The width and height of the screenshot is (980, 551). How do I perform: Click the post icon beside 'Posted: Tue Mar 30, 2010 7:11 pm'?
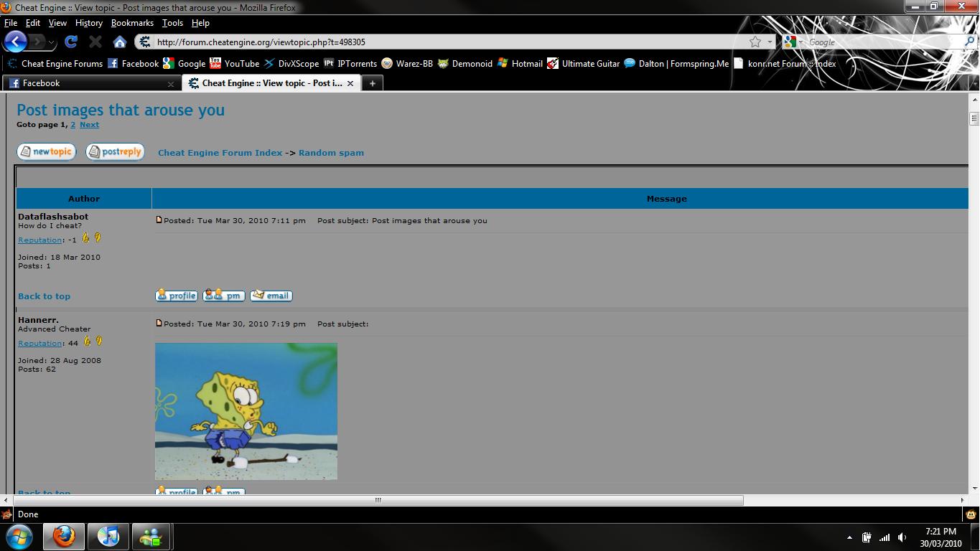(x=159, y=220)
